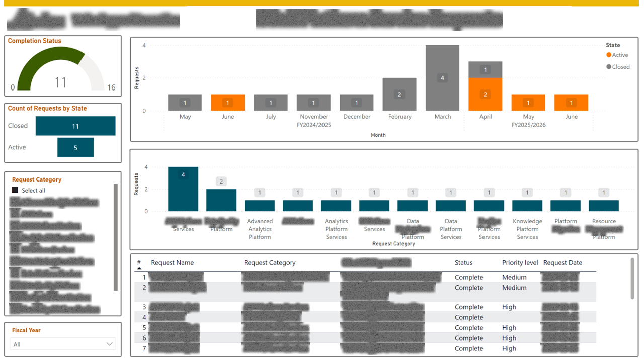Click the gray Closed legend marker
Viewport: 644px width, 362px height.
tap(609, 67)
